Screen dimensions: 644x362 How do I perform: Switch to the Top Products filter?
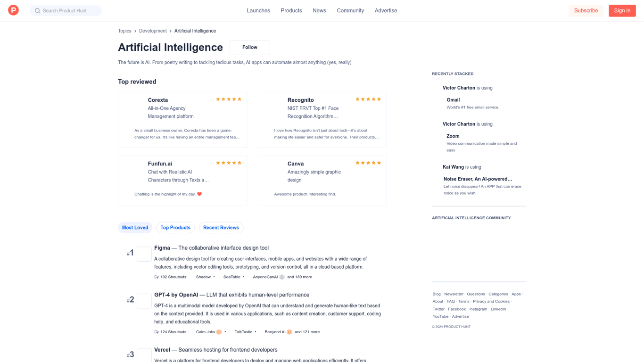(x=175, y=228)
